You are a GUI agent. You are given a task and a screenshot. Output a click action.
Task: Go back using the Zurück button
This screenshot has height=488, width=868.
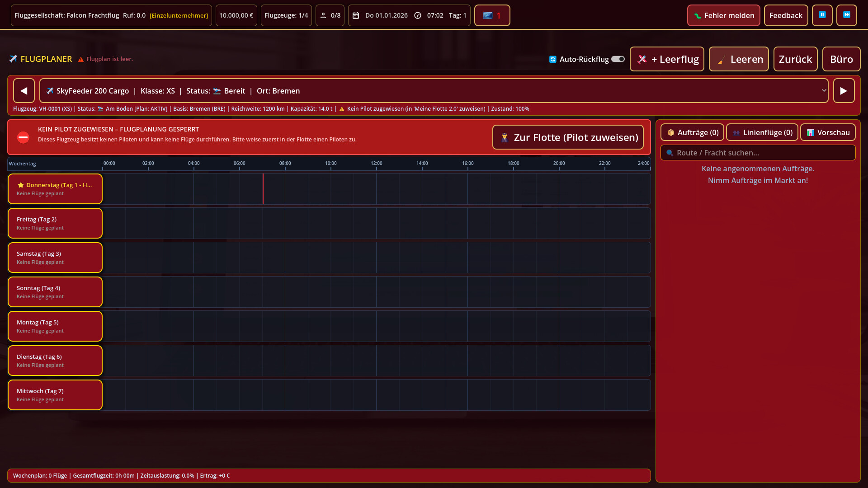click(795, 59)
